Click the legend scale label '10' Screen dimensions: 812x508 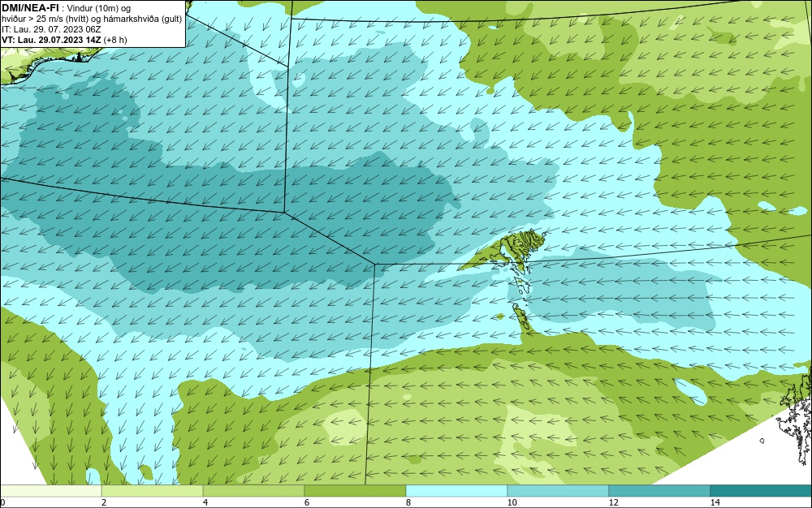(512, 502)
